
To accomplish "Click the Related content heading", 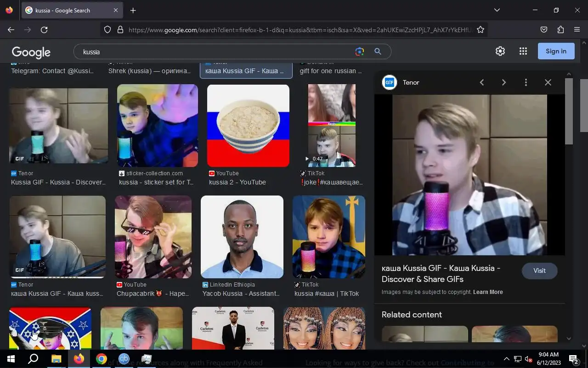I will click(x=412, y=315).
